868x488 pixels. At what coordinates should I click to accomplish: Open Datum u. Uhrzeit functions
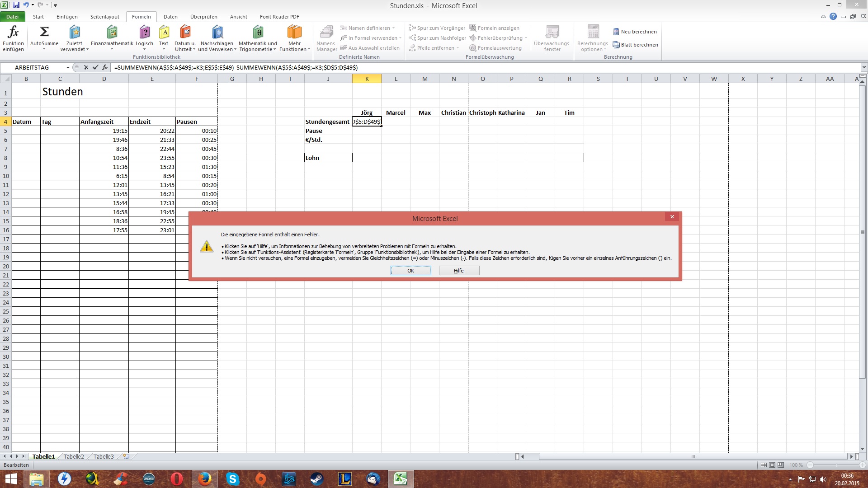click(185, 33)
